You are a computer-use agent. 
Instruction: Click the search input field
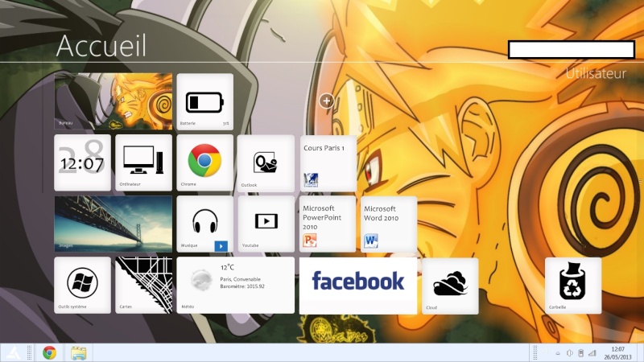click(x=572, y=50)
